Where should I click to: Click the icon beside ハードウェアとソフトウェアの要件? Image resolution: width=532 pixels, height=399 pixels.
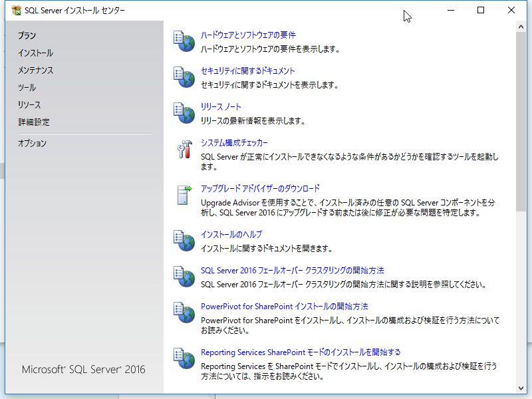tap(184, 41)
